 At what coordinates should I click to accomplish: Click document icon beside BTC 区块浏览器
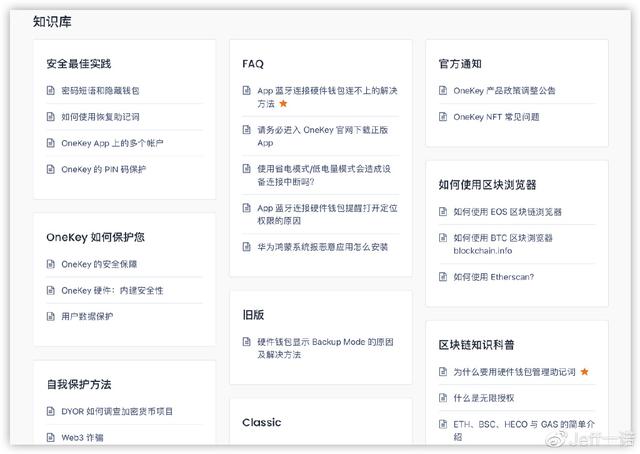tap(443, 238)
